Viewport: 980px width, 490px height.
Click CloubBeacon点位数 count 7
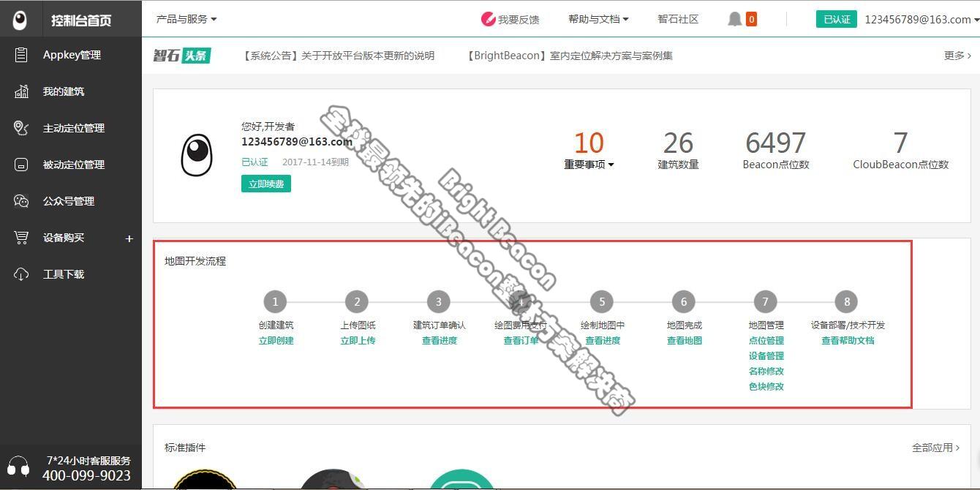[x=901, y=143]
